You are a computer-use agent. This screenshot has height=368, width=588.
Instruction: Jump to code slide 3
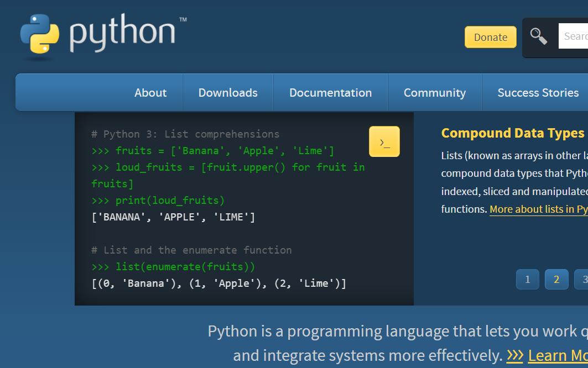coord(582,280)
